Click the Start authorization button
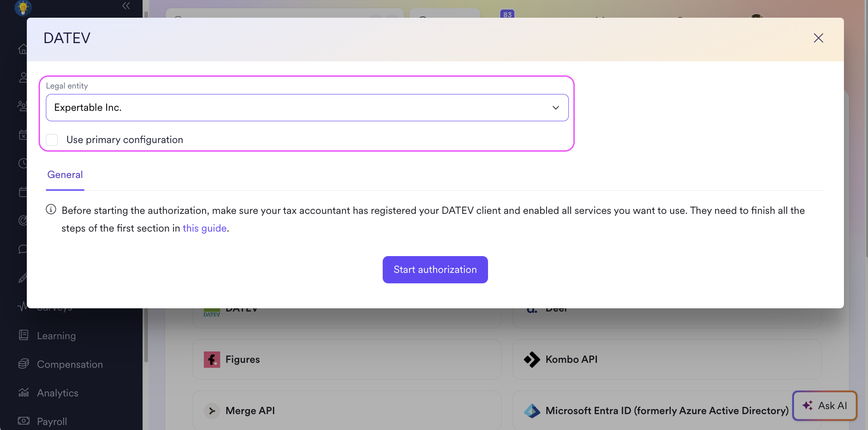868x430 pixels. 435,270
